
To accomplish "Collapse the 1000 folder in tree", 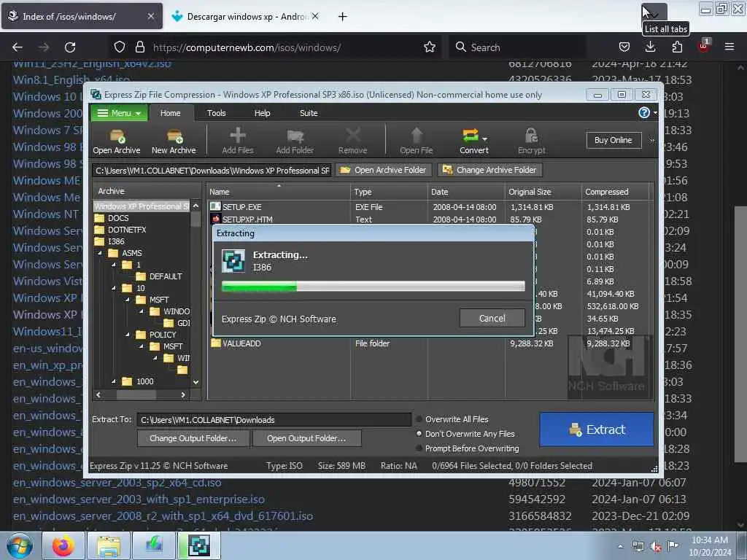I will click(113, 381).
